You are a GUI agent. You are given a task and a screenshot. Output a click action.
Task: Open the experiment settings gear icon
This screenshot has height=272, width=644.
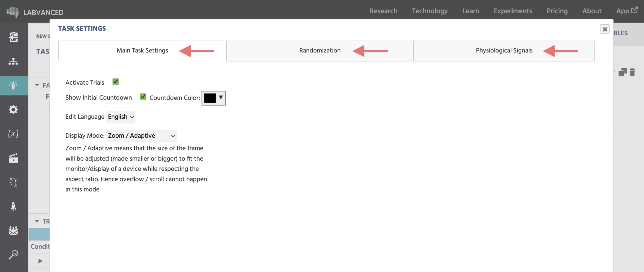13,109
